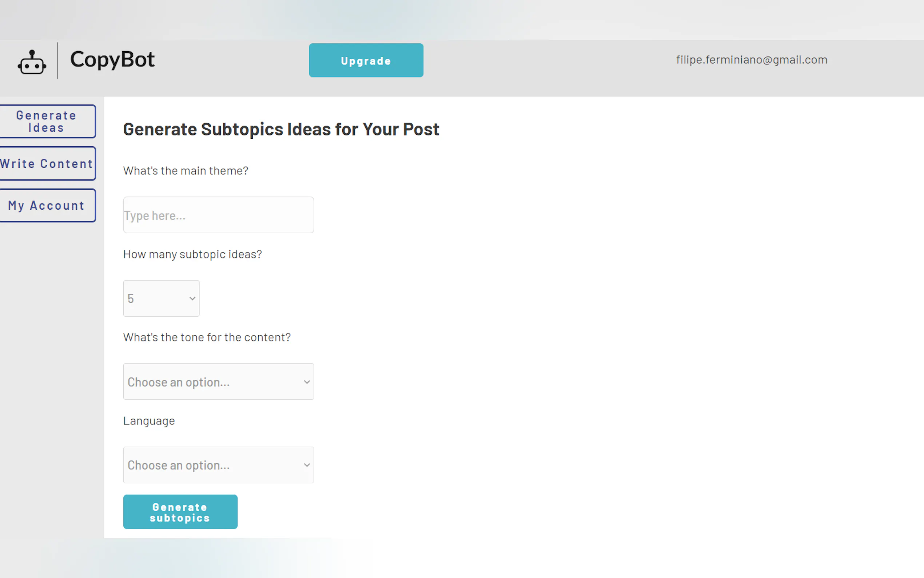Click the 'What's the tone for the content?' label
The width and height of the screenshot is (924, 578).
(x=207, y=337)
